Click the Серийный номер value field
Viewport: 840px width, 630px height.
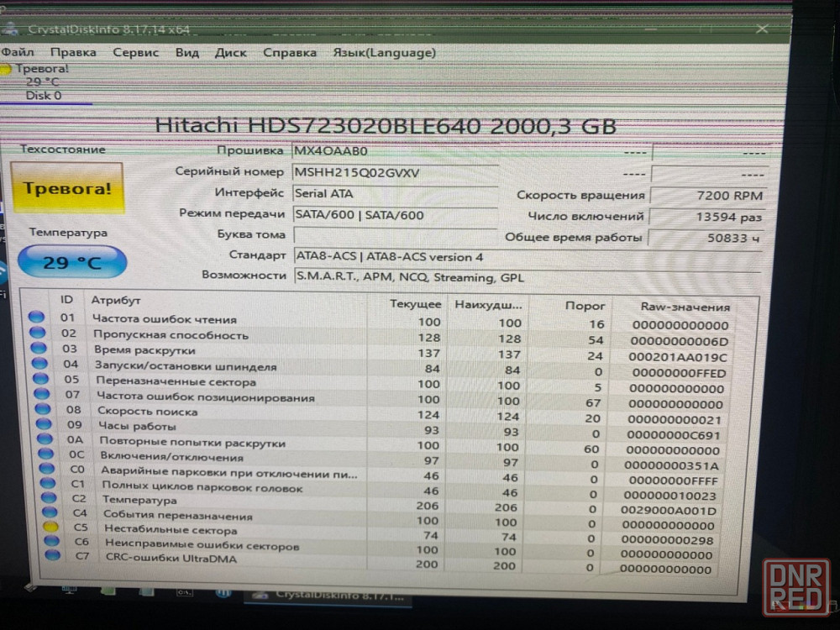coord(393,172)
